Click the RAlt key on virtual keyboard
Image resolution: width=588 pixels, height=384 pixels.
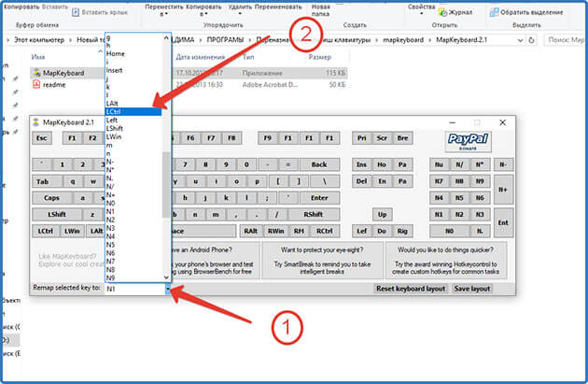251,231
